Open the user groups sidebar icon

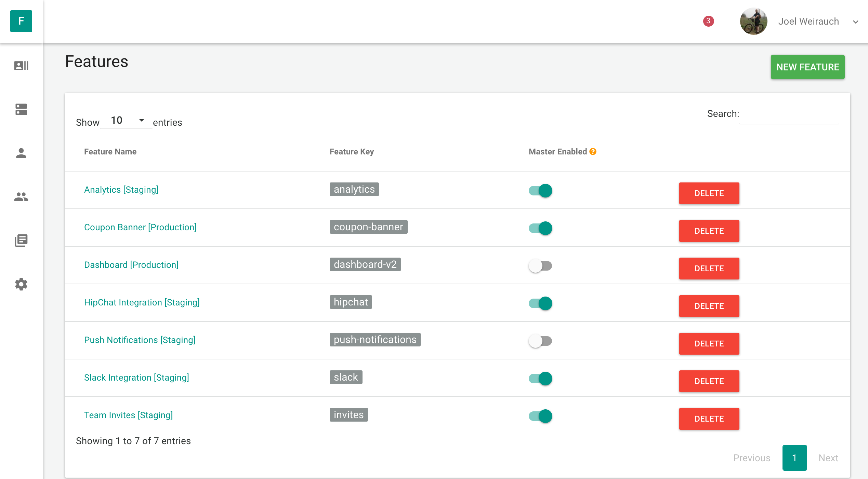[21, 197]
